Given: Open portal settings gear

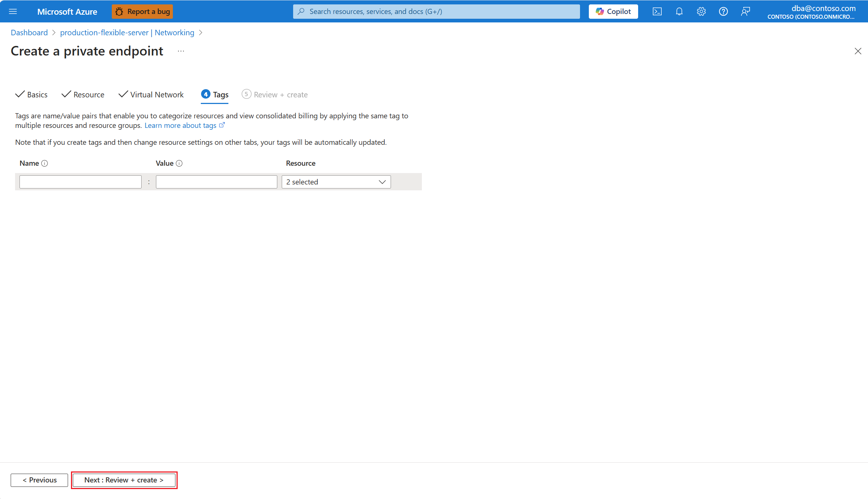Looking at the screenshot, I should pos(701,11).
